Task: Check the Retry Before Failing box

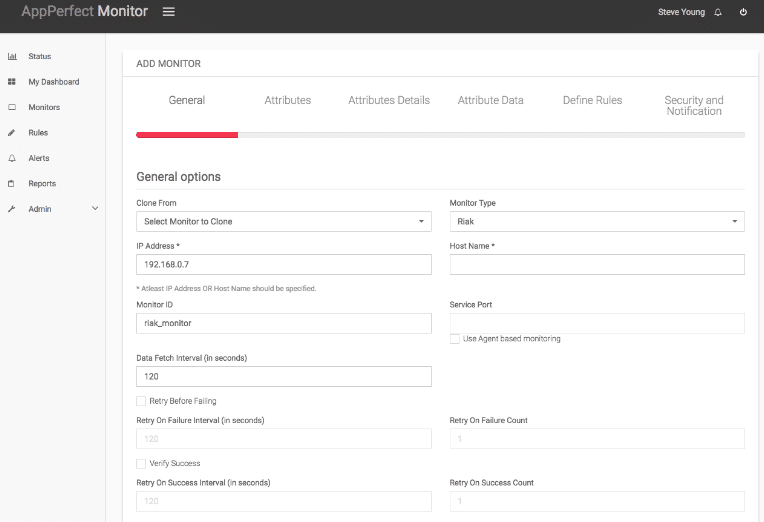Action: pos(141,401)
